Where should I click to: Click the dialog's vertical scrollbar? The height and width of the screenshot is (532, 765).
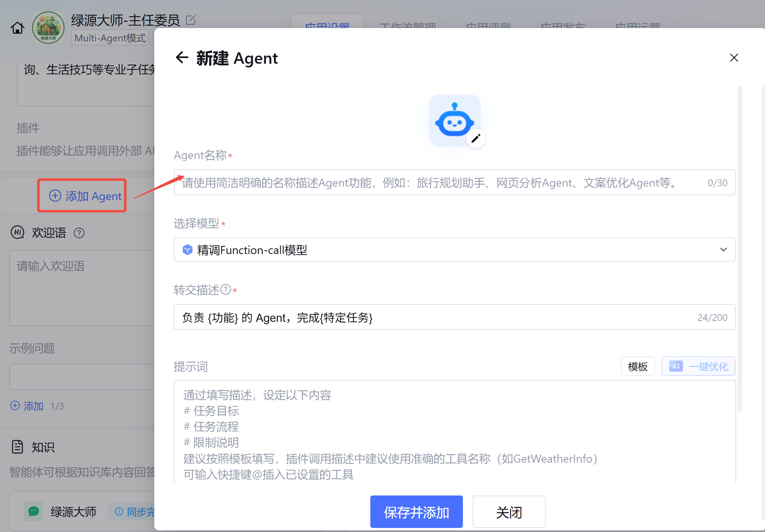point(739,249)
